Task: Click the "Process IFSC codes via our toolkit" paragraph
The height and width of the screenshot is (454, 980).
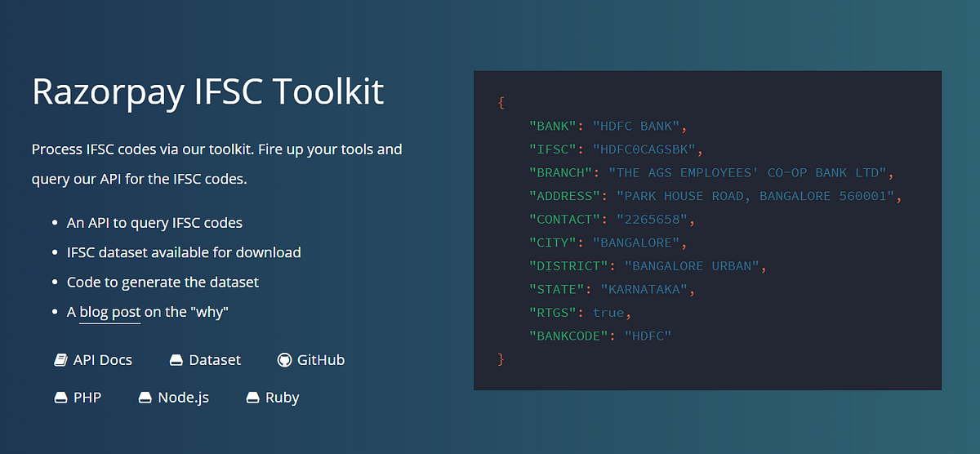Action: [217, 163]
